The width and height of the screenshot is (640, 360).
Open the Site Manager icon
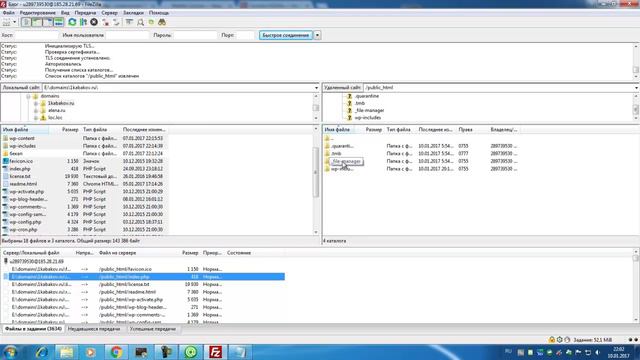(7, 22)
